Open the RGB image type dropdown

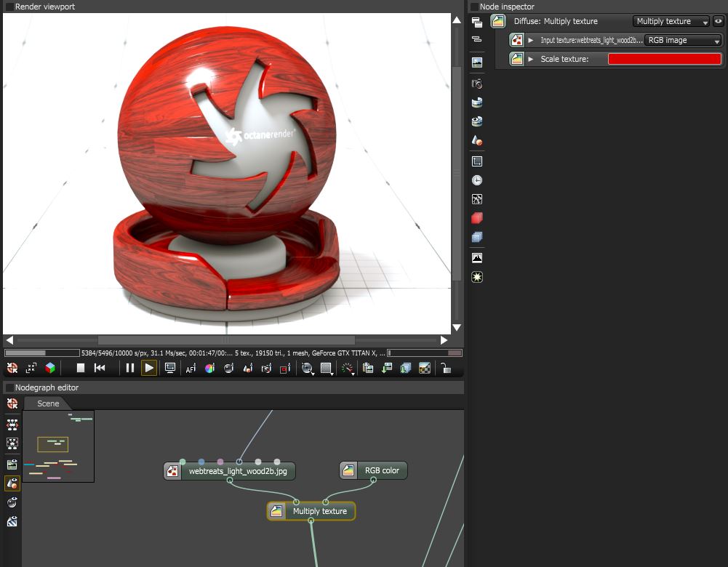pos(683,41)
